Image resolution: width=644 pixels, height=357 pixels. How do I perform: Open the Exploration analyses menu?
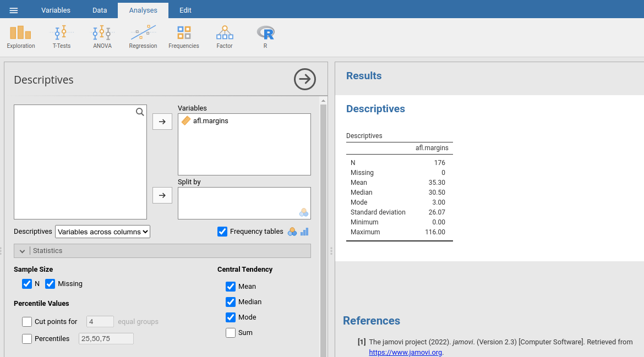tap(20, 37)
